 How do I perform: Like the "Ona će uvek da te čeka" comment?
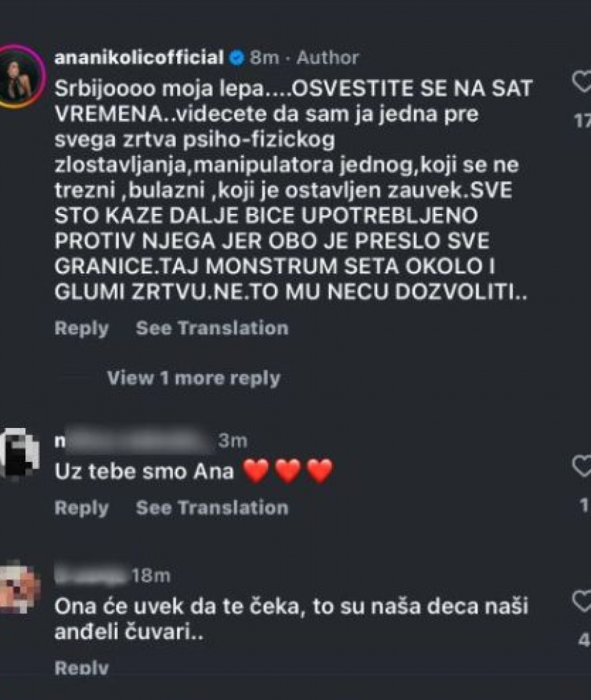click(582, 601)
